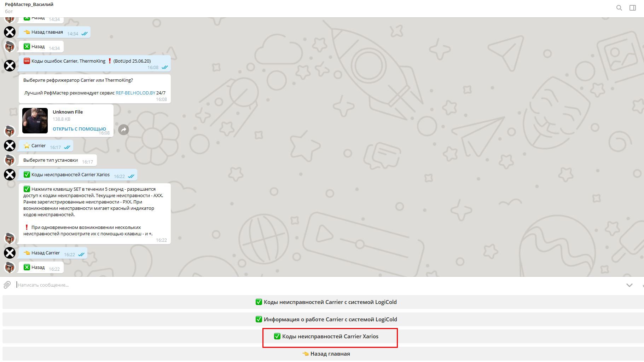Click the user avatar beside the 'Carrier' message

[10, 145]
